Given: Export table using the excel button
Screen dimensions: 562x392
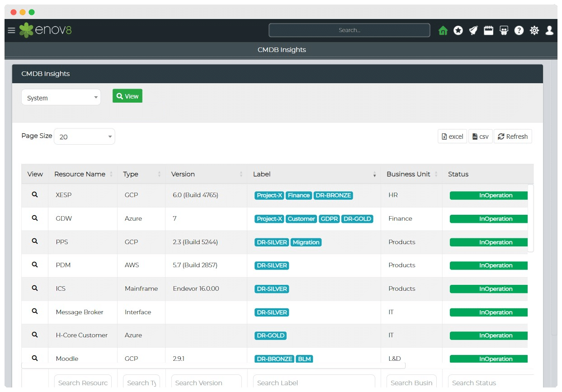Looking at the screenshot, I should coord(452,137).
